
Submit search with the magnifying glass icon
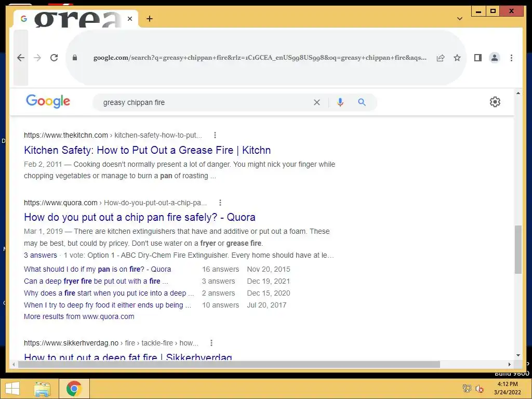[362, 102]
